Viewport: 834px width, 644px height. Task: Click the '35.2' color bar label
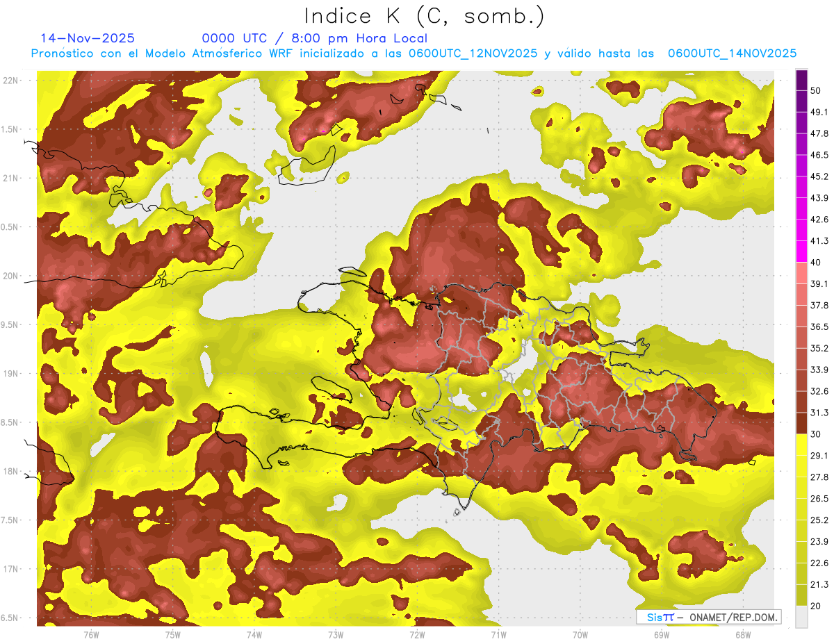point(819,348)
